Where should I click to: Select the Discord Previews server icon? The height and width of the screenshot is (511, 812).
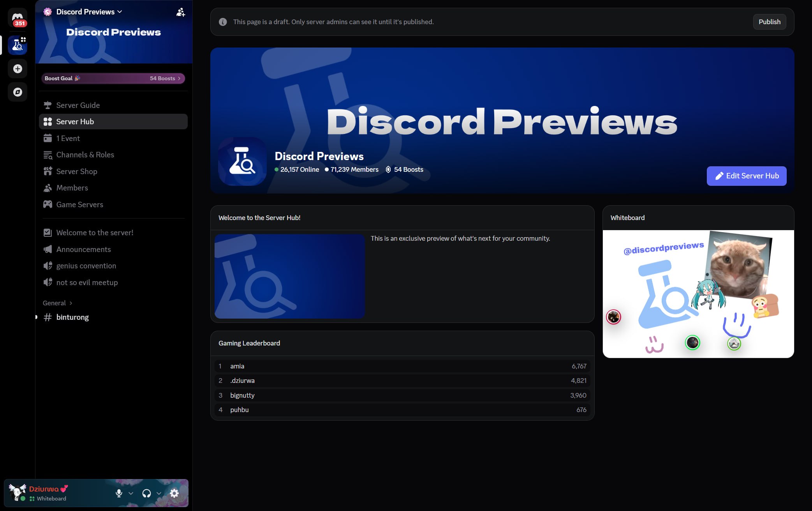tap(18, 45)
